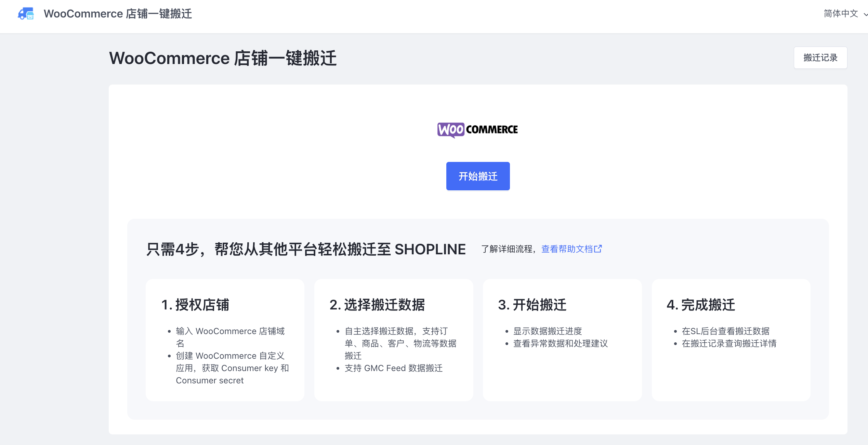Click the WooCommerce logo image
Viewport: 868px width, 445px height.
(477, 130)
